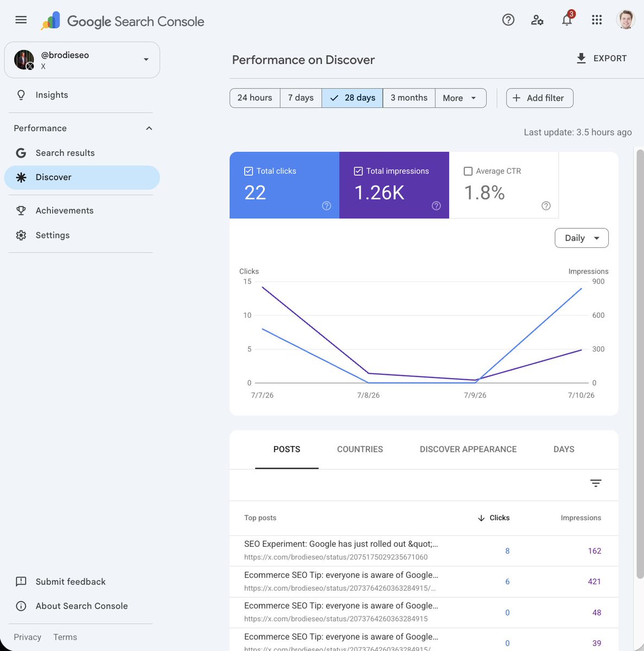The height and width of the screenshot is (651, 644).
Task: Click the plus icon in Add filter
Action: coord(517,98)
